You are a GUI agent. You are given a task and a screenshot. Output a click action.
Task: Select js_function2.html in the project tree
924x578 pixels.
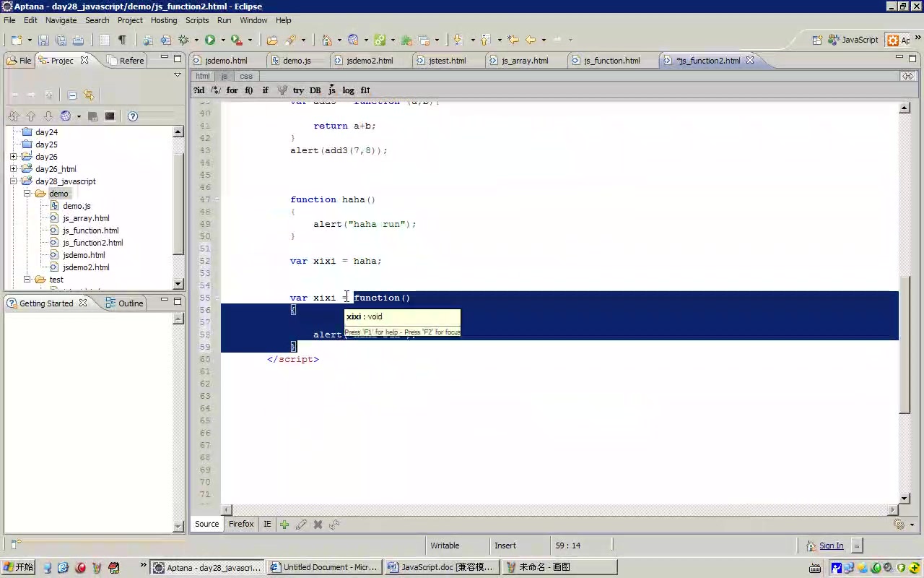(92, 243)
